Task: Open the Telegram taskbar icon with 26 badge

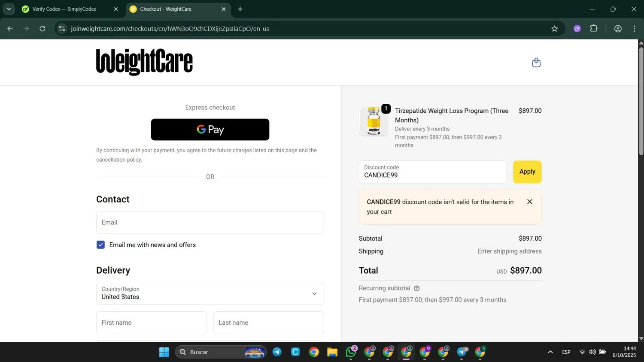Action: point(462,352)
